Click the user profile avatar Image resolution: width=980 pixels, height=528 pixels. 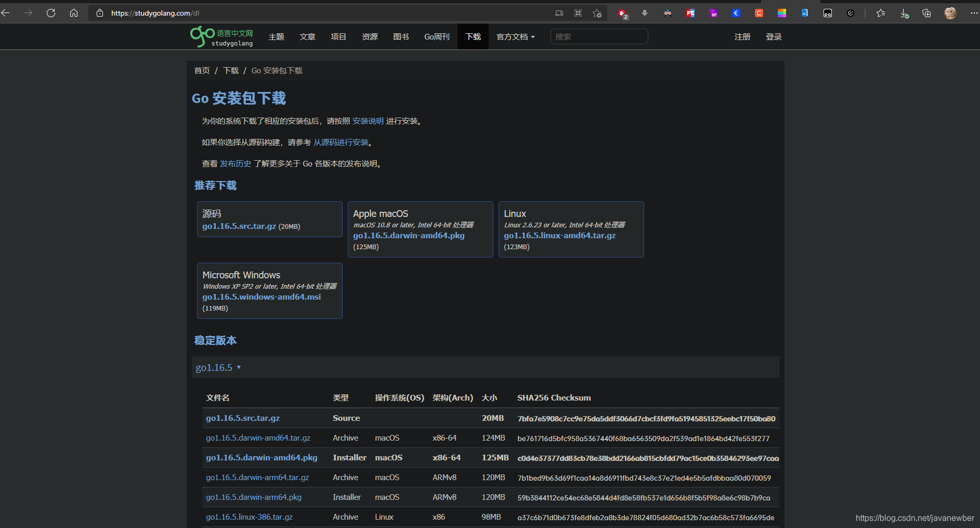click(x=950, y=13)
